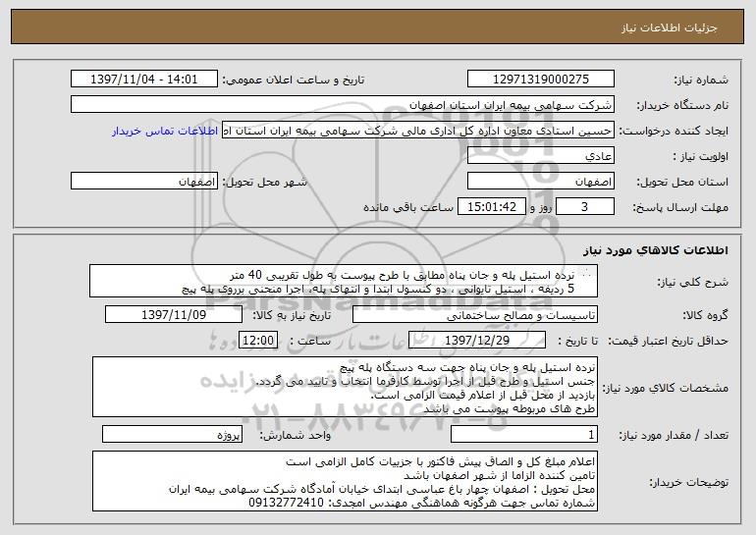Select the شماره نیاز field 12971319000275

(x=540, y=80)
